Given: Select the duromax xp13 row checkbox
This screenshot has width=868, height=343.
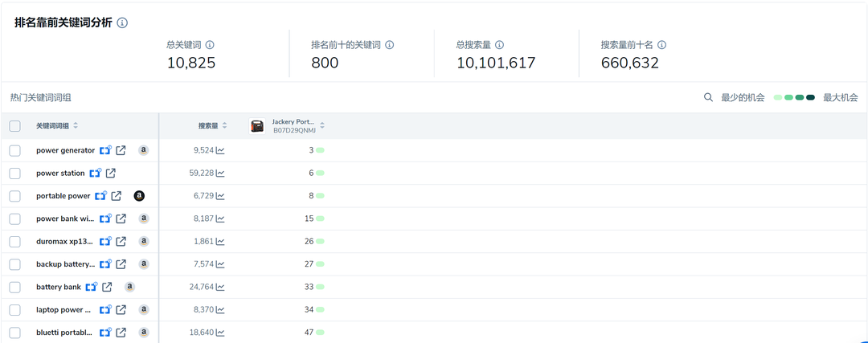Looking at the screenshot, I should point(14,241).
